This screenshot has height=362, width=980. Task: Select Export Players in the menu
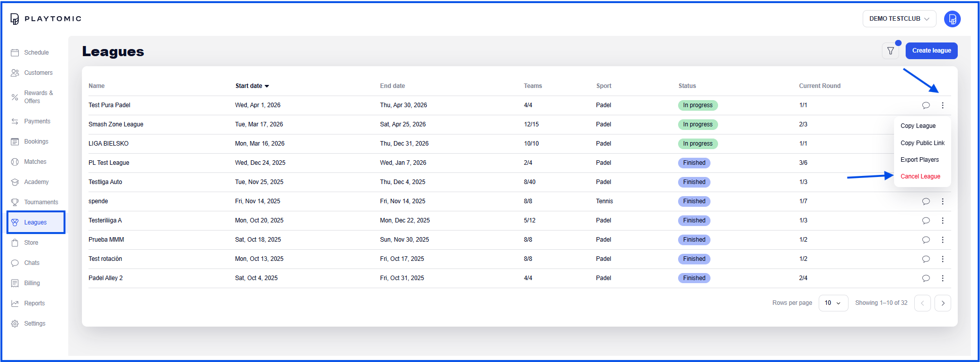(x=919, y=160)
